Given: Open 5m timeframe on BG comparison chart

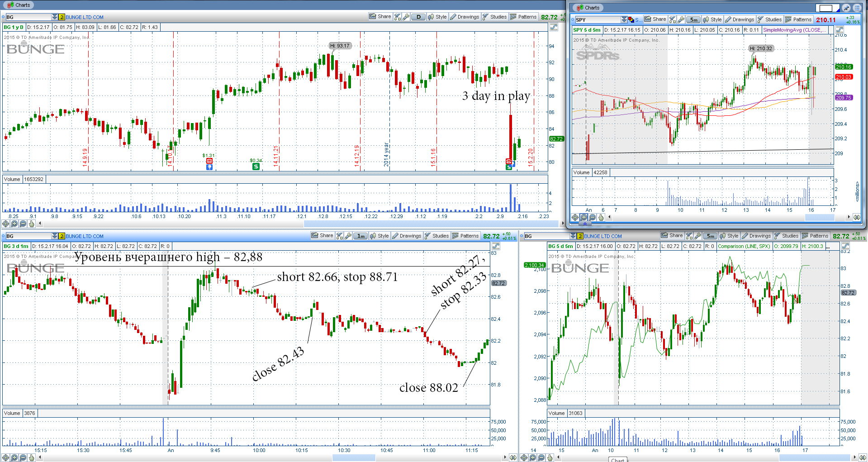Looking at the screenshot, I should pyautogui.click(x=710, y=236).
